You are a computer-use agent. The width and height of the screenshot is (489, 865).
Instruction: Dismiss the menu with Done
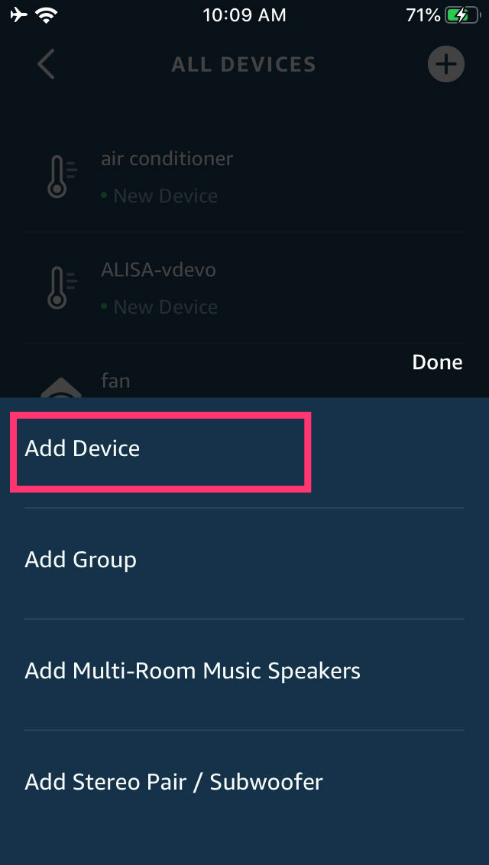point(437,362)
